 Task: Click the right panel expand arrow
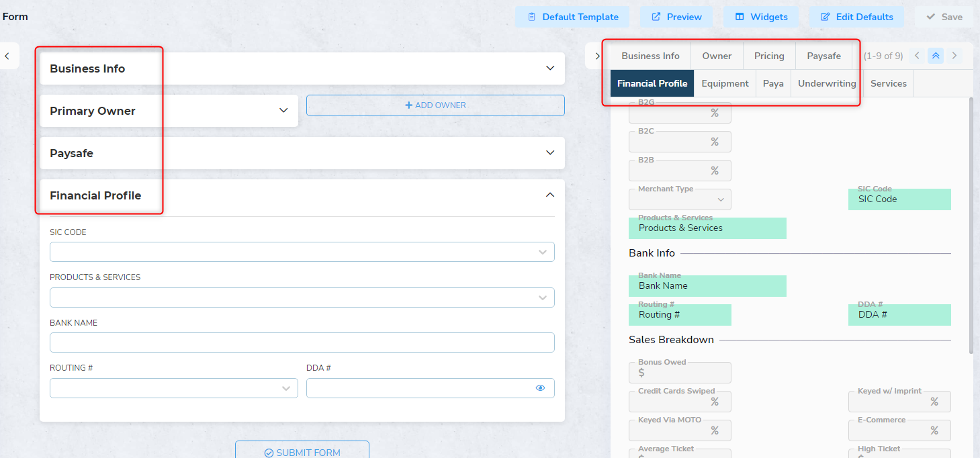(x=597, y=56)
